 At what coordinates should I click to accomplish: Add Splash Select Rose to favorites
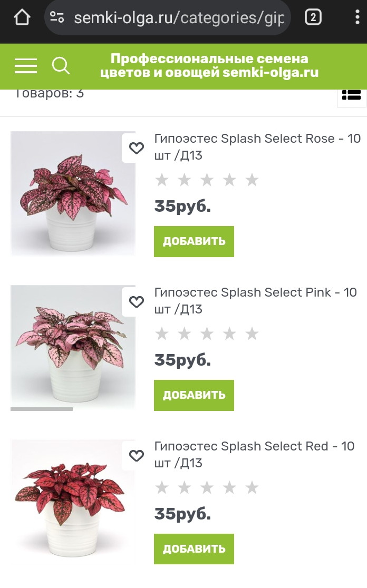point(137,148)
